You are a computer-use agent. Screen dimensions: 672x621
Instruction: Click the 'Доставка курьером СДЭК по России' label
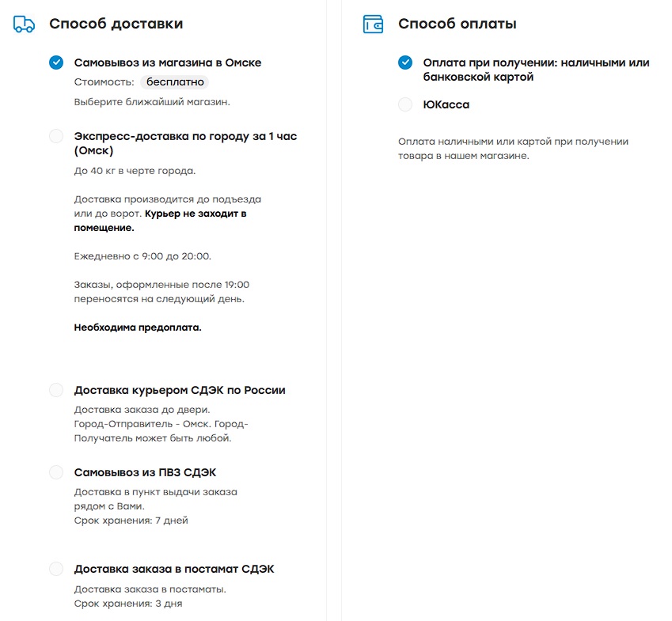pos(180,390)
